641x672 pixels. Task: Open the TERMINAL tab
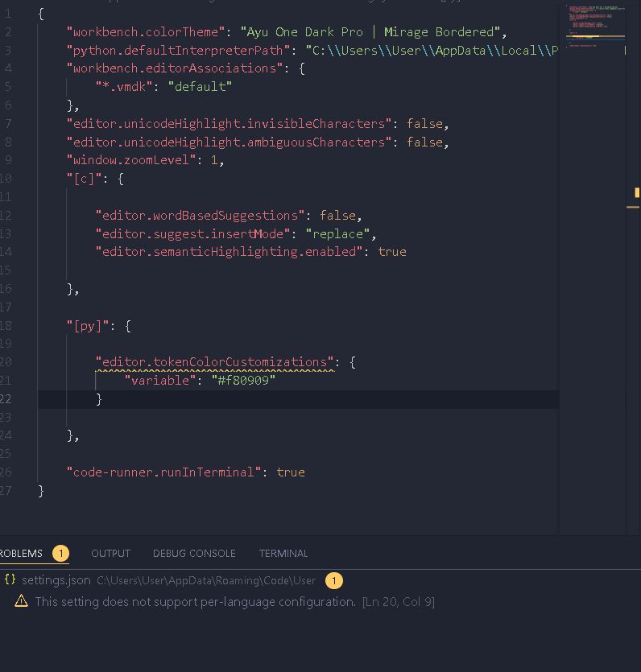pos(283,553)
